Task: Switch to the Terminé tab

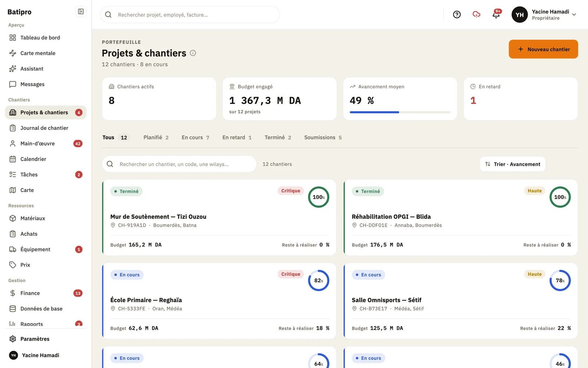Action: (278, 138)
